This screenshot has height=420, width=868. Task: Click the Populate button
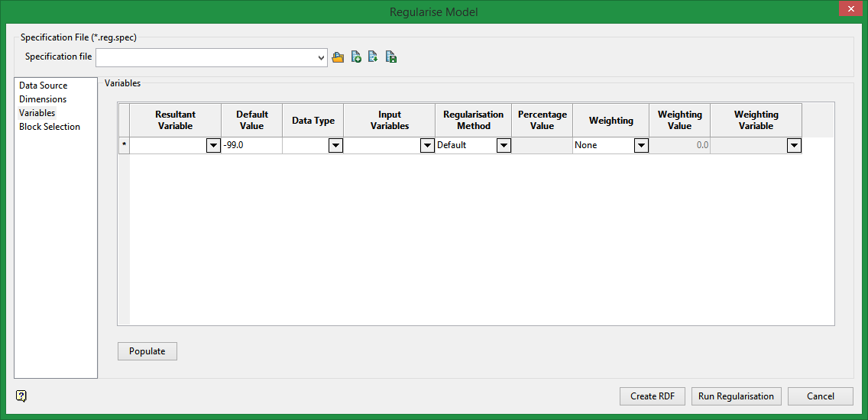(147, 351)
